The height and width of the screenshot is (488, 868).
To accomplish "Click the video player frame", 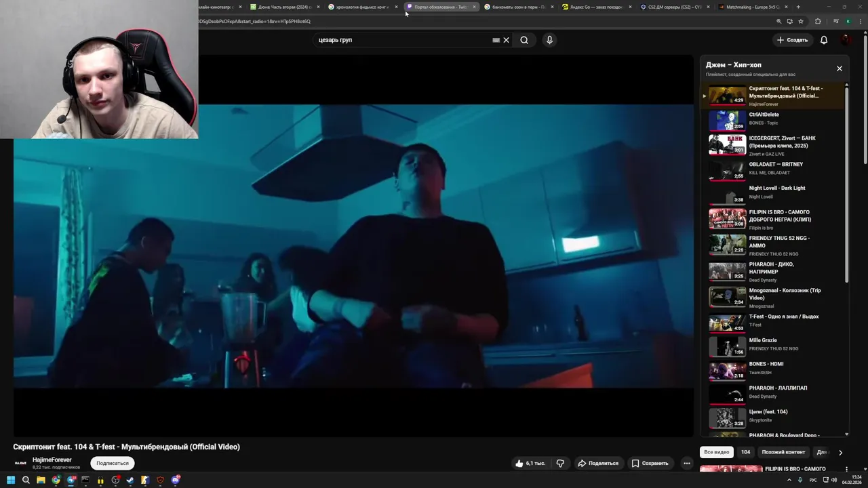I will point(353,245).
